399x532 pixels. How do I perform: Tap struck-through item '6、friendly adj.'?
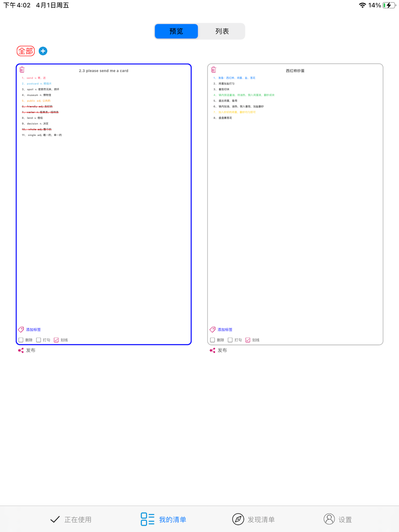[37, 106]
